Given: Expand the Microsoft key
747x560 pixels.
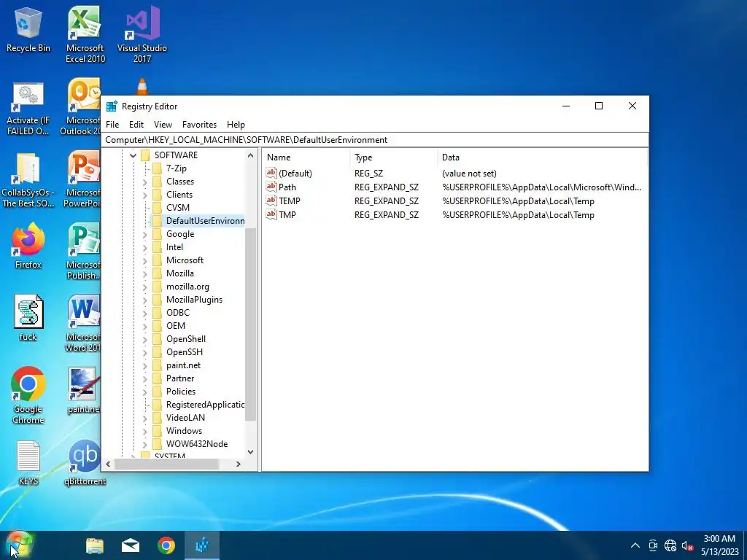Looking at the screenshot, I should point(145,260).
